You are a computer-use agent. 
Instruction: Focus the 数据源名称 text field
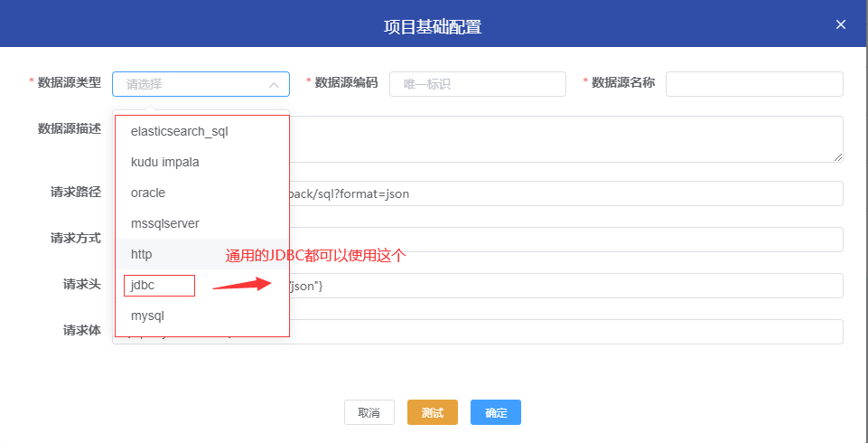[753, 84]
